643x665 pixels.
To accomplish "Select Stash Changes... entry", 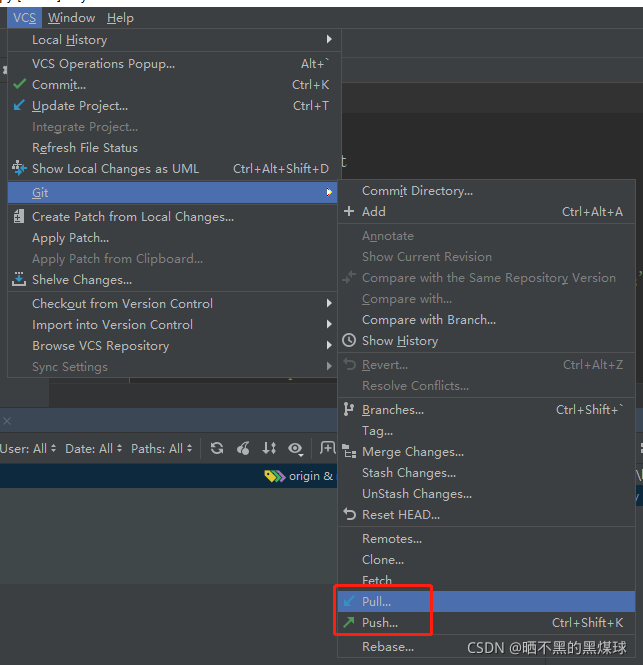I will pos(486,472).
